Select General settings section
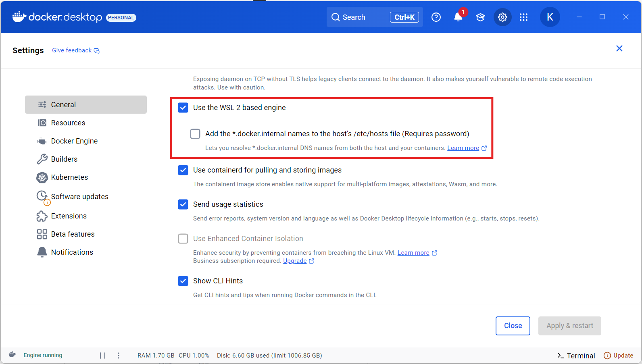Image resolution: width=642 pixels, height=364 pixels. click(x=86, y=104)
